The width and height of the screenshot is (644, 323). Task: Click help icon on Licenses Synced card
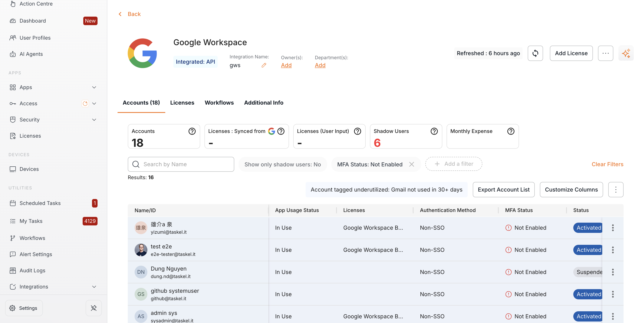(281, 131)
